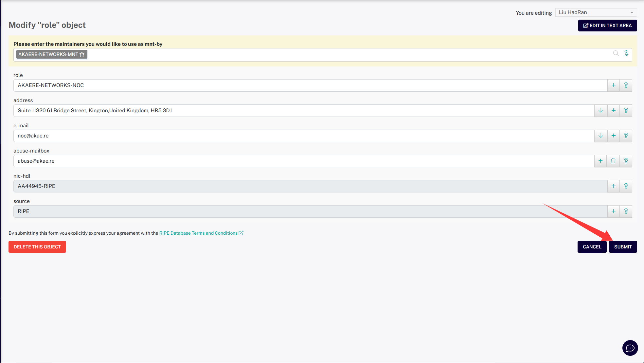
Task: Click help icon in mnt-by maintainers box
Action: [626, 53]
